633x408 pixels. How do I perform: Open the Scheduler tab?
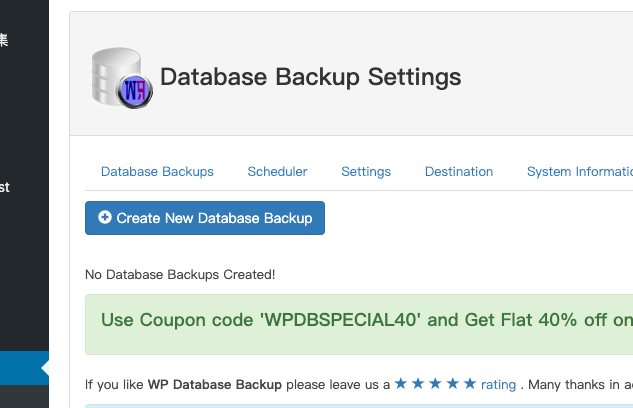(277, 171)
